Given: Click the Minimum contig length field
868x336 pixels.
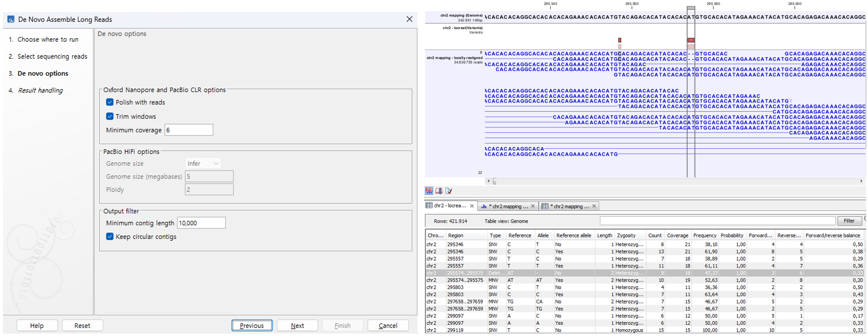Looking at the screenshot, I should (x=201, y=223).
